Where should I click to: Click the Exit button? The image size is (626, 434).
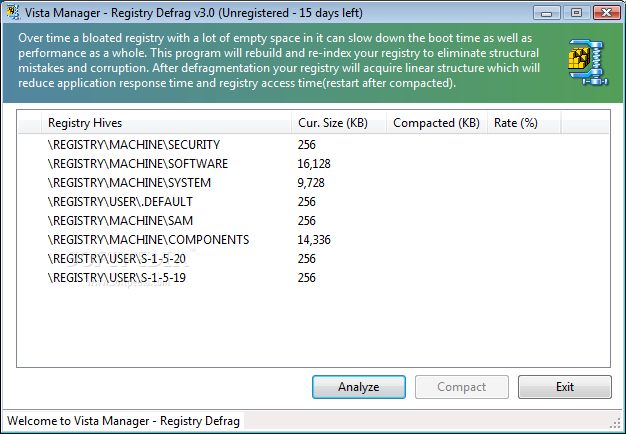point(565,387)
